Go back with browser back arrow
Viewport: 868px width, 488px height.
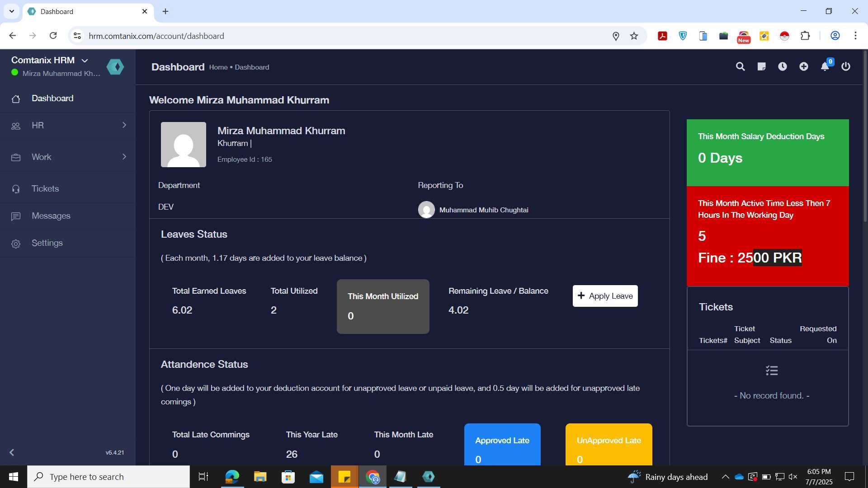click(x=13, y=36)
